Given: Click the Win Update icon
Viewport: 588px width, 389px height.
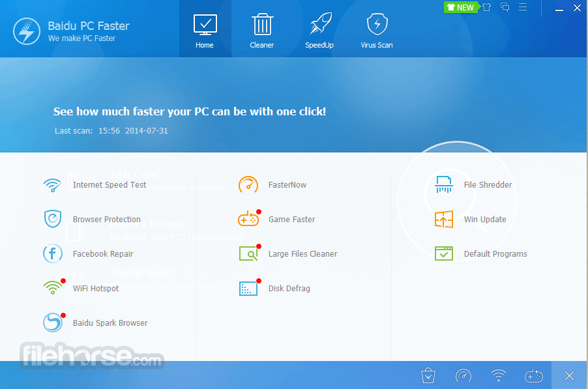Looking at the screenshot, I should [444, 219].
